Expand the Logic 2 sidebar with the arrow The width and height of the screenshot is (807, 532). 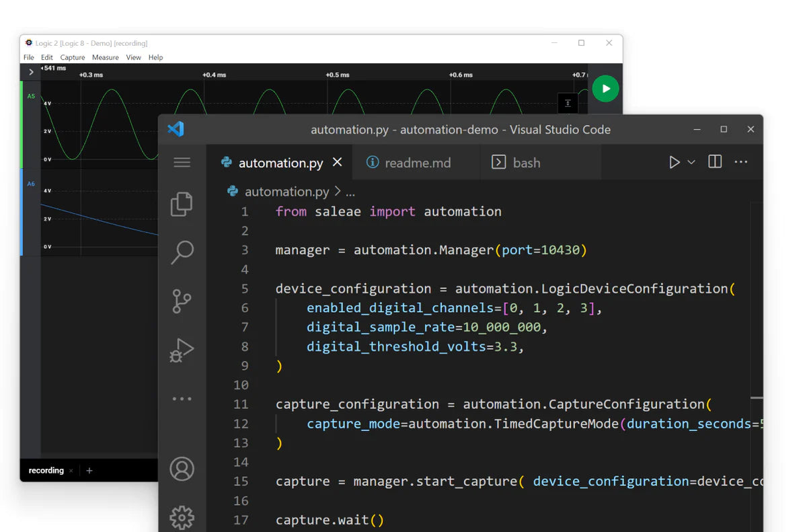pyautogui.click(x=31, y=71)
